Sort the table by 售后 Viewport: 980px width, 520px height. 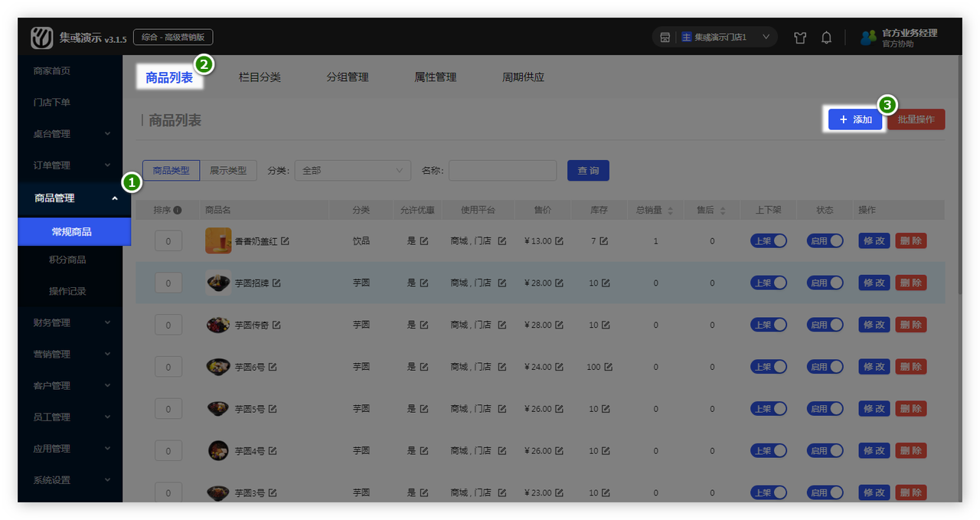pyautogui.click(x=723, y=211)
